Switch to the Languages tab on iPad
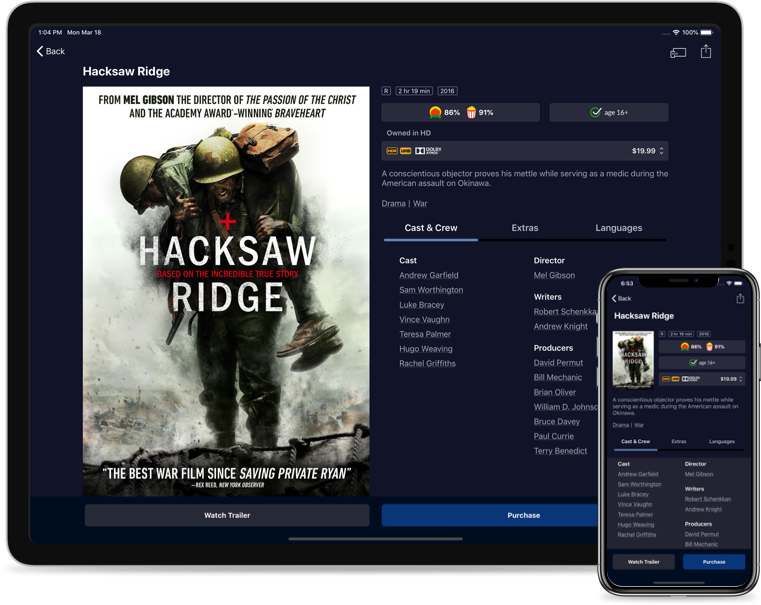Image resolution: width=761 pixels, height=605 pixels. coord(618,228)
